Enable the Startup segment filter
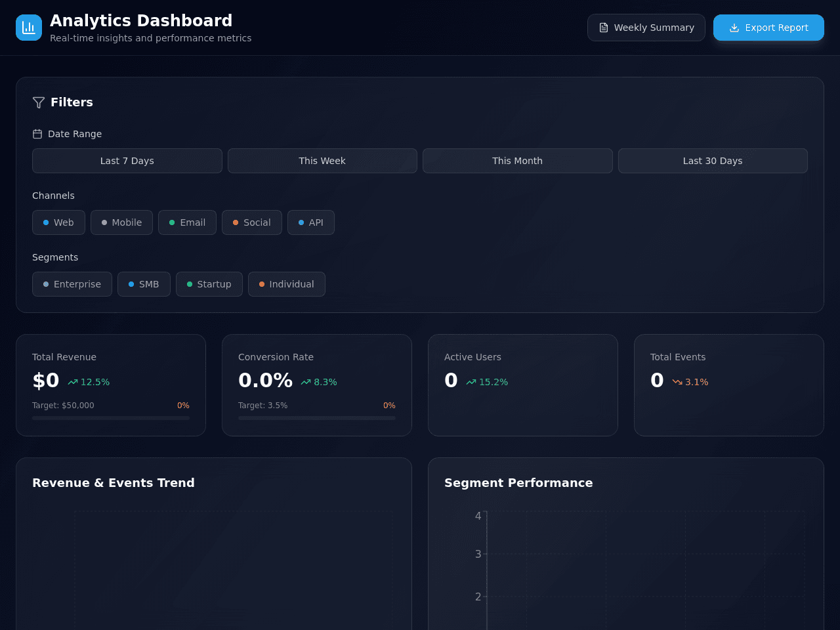 [x=209, y=284]
